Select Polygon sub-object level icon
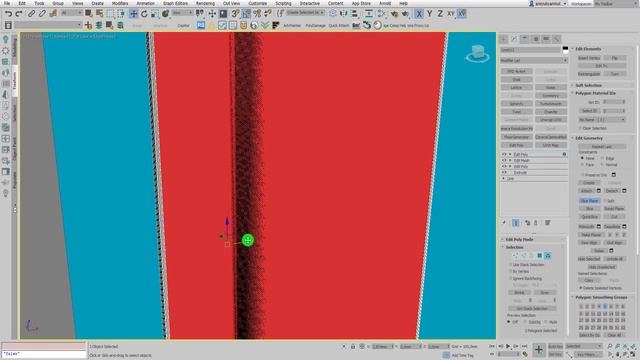Image resolution: width=640 pixels, height=360 pixels. click(540, 256)
